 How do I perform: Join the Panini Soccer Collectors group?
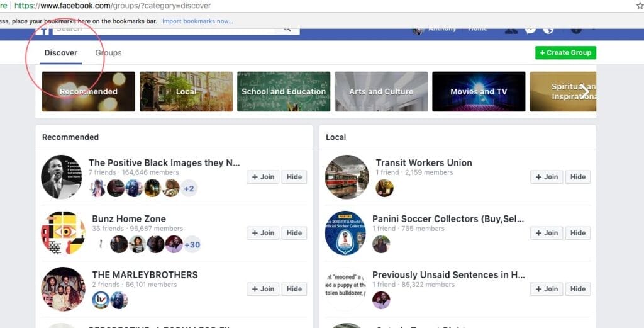coord(547,233)
